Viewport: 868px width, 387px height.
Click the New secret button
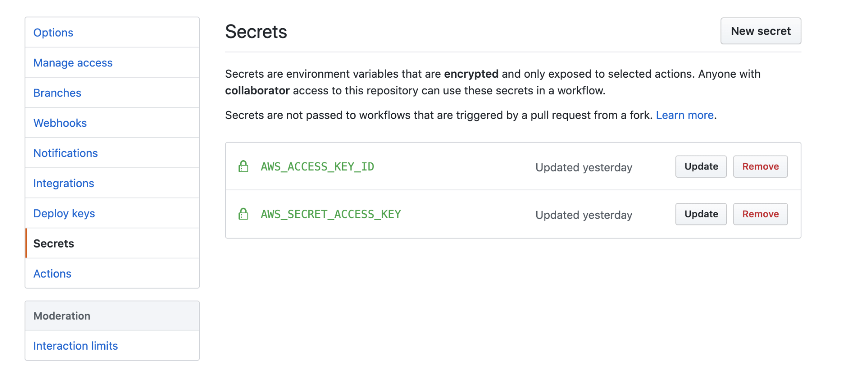tap(761, 31)
